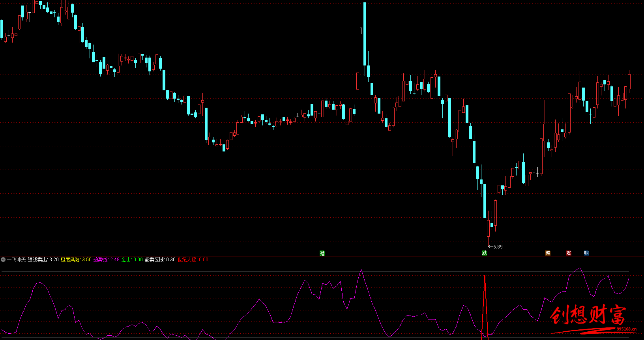Select the 一飞冲天 indicator name

coord(16,260)
